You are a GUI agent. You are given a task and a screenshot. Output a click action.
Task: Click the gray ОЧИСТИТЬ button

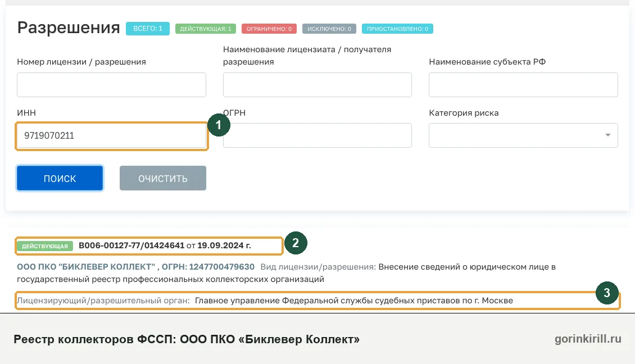pos(163,178)
